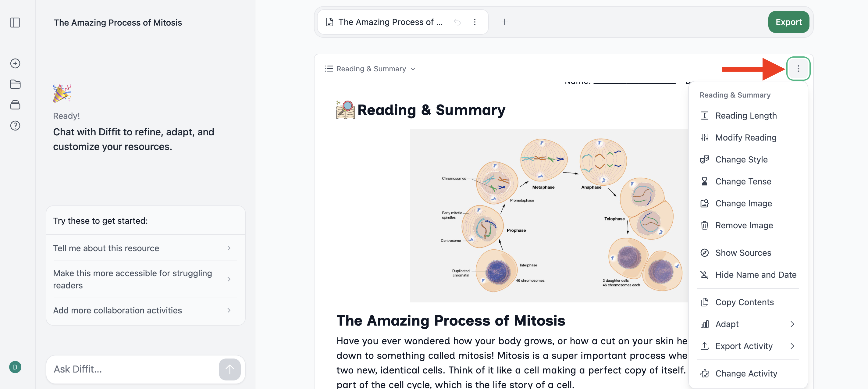This screenshot has height=389, width=868.
Task: Close the section three-dot options menu
Action: pos(798,69)
